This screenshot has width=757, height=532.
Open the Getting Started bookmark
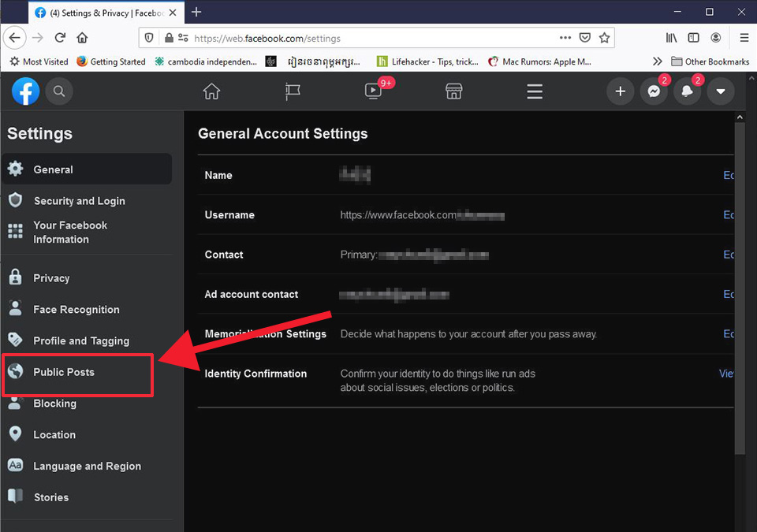111,61
